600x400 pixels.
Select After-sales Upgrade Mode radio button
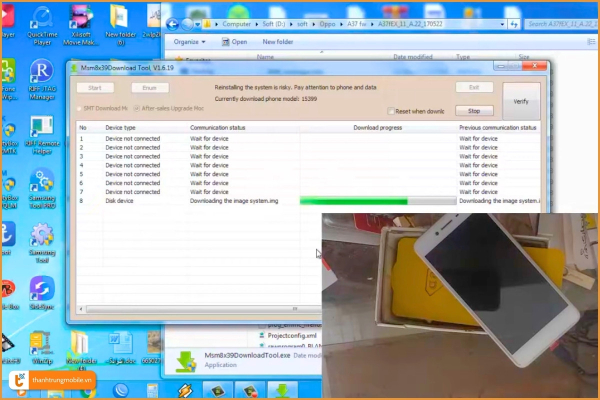point(136,107)
